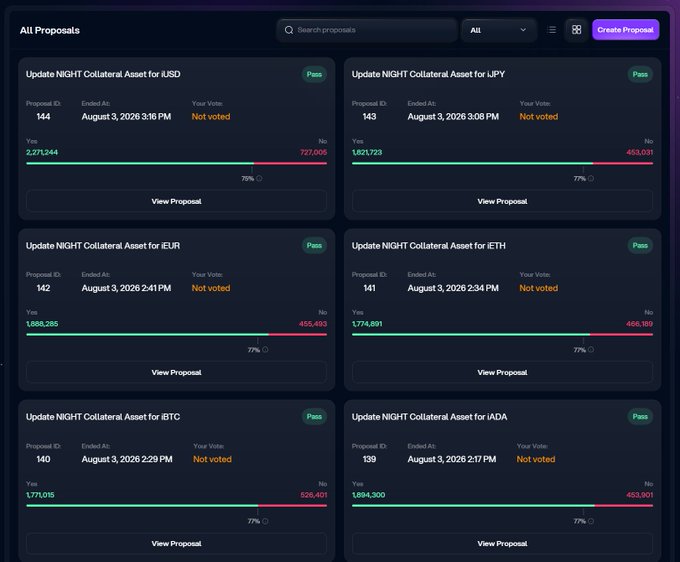Click No vote count 453,901
680x562 pixels.
coord(640,495)
